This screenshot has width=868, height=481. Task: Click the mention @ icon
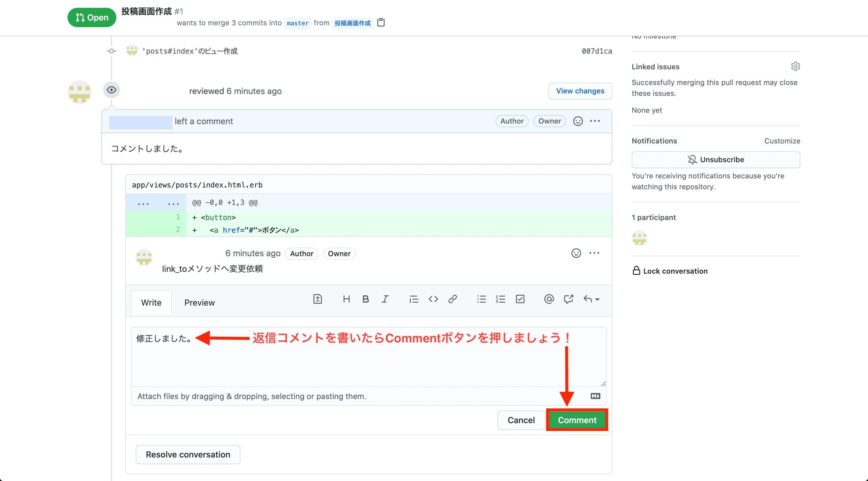point(549,299)
